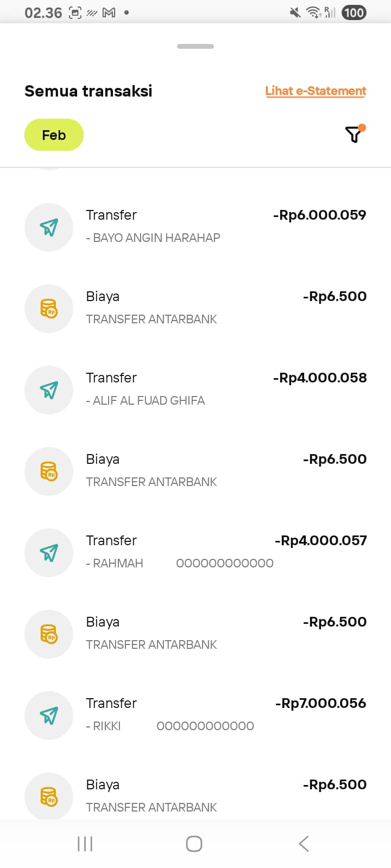The height and width of the screenshot is (868, 391).
Task: Tap the Semua transaksi heading
Action: [89, 91]
